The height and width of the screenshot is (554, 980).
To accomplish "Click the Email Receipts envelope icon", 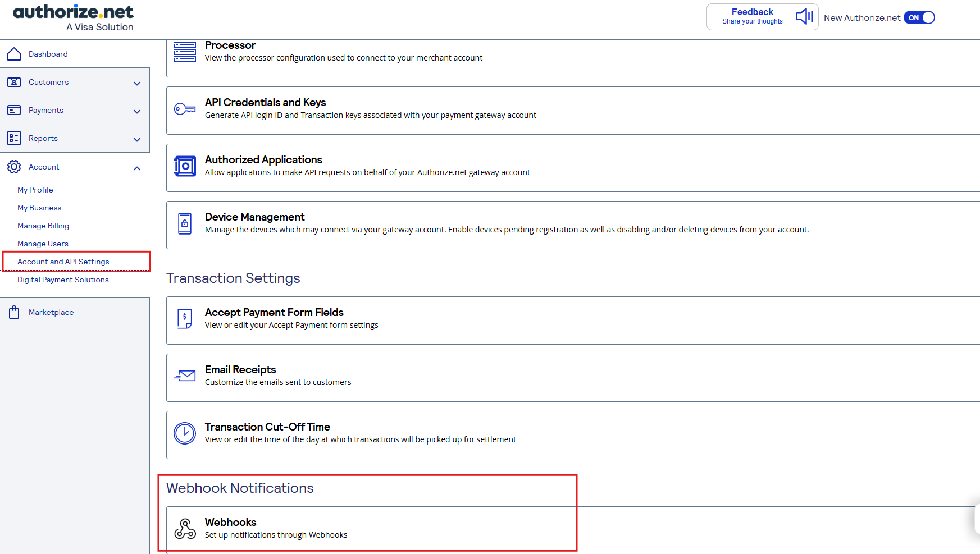I will [185, 376].
